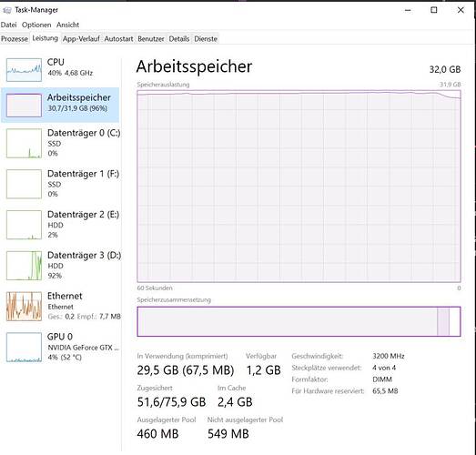Select the CPU usage mini graph
Viewport: 476px width, 455px height.
tap(24, 70)
